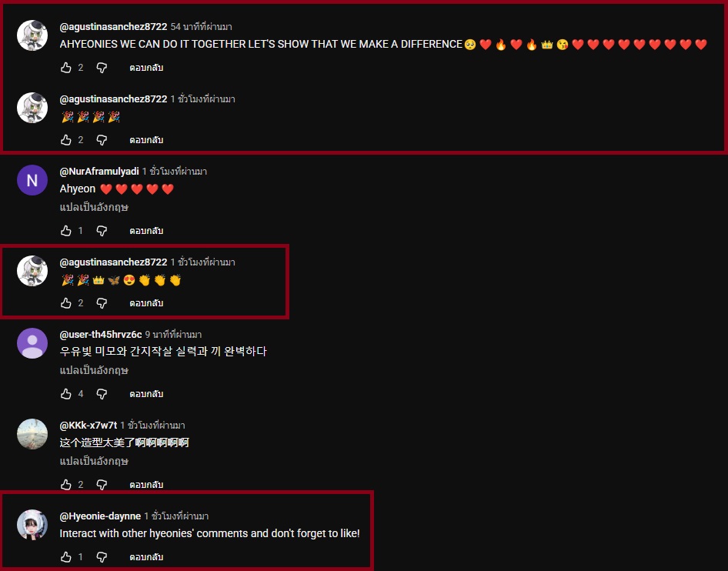Reply to @KKk-x7w7t's comment

(146, 485)
